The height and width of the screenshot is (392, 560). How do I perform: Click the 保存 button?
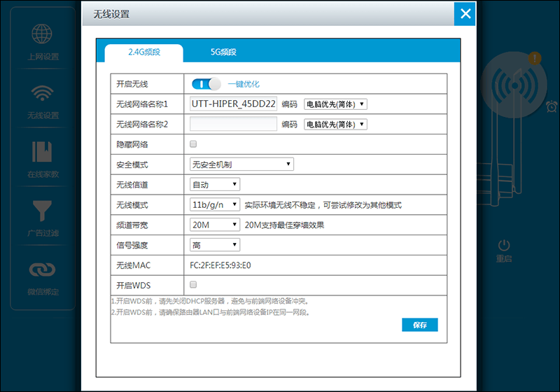point(419,325)
